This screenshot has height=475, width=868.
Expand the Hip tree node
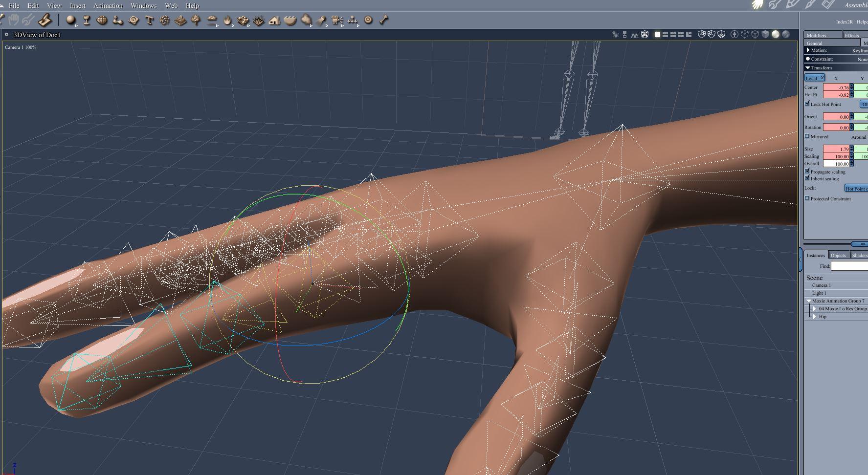click(x=815, y=317)
